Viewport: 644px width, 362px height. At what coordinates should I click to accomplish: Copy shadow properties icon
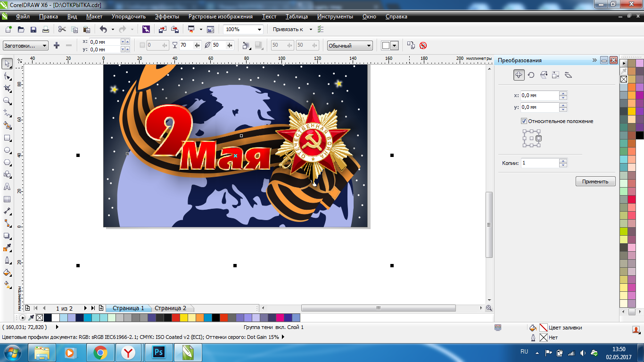(x=411, y=45)
